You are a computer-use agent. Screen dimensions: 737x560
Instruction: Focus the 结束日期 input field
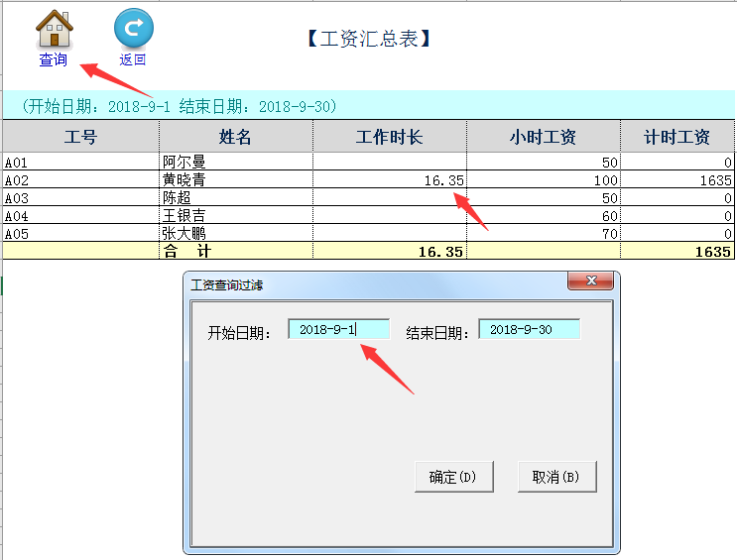click(530, 329)
